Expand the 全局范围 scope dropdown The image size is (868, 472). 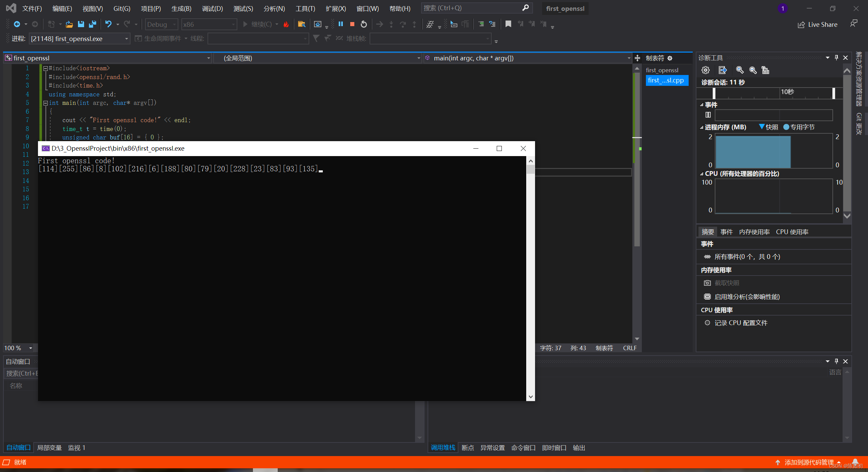419,58
